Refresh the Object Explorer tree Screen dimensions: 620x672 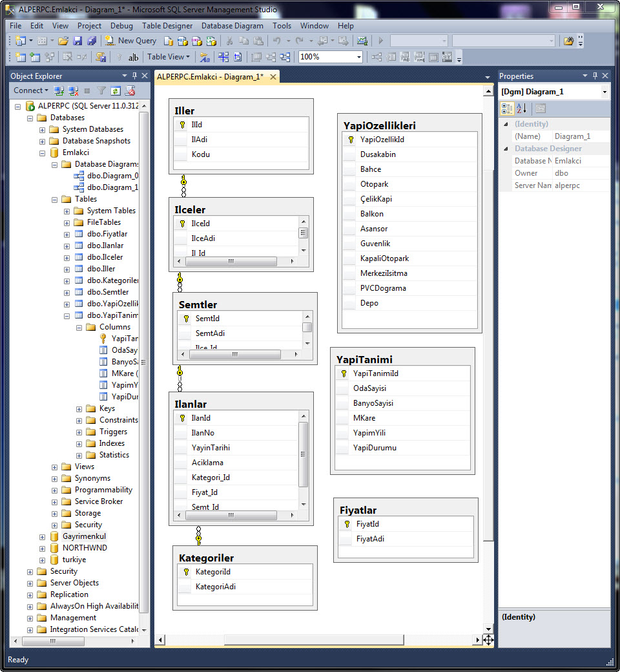115,90
